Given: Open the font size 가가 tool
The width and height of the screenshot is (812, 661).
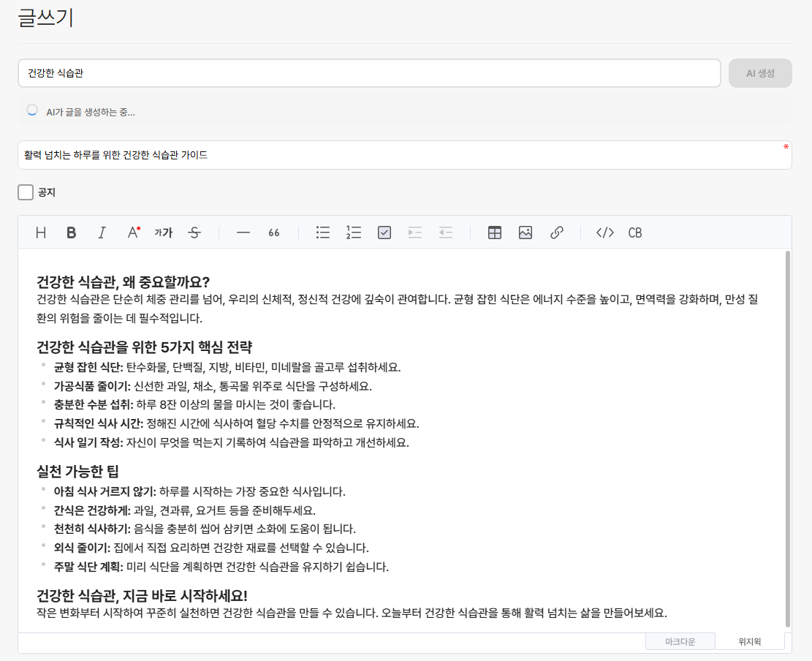Looking at the screenshot, I should (x=164, y=233).
